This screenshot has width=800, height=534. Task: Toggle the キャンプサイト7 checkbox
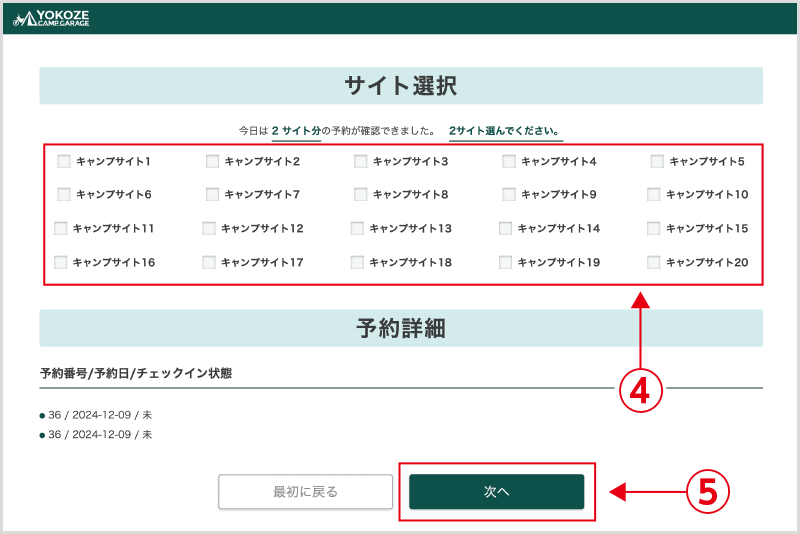212,195
